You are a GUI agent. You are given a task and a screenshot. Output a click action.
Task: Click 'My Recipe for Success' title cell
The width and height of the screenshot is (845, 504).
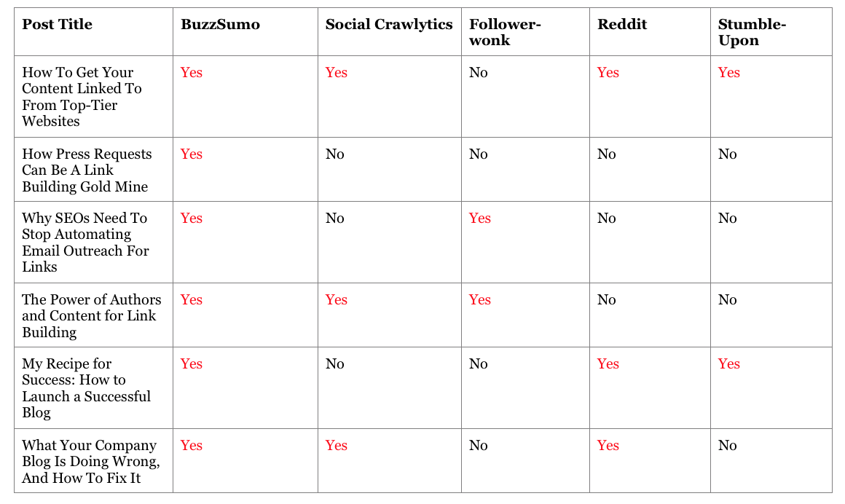[86, 387]
